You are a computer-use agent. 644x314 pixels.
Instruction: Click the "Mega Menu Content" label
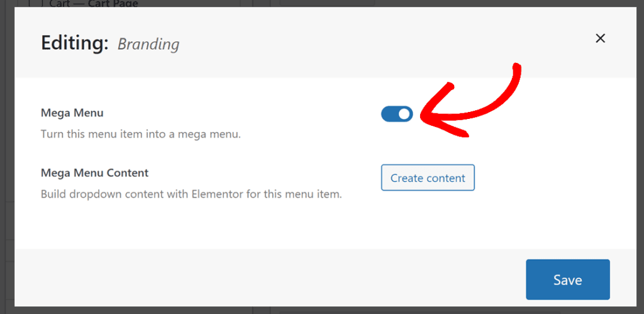tap(94, 172)
